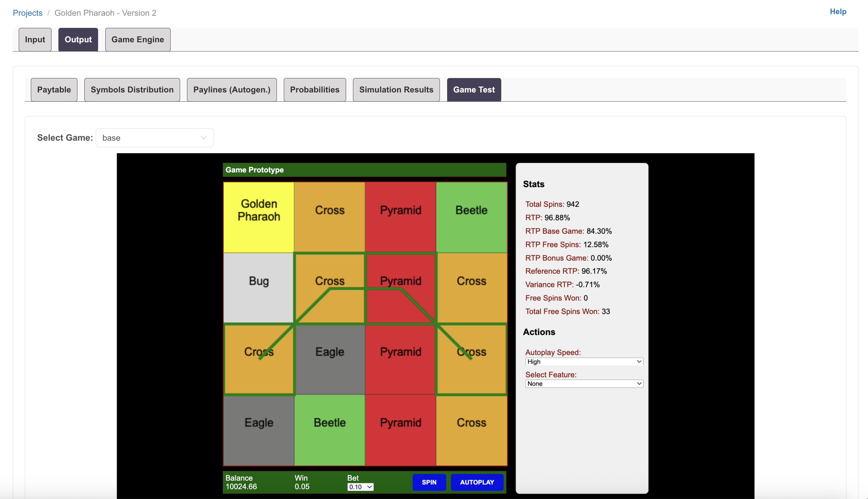View the Probabilities tab
868x499 pixels.
pyautogui.click(x=314, y=90)
